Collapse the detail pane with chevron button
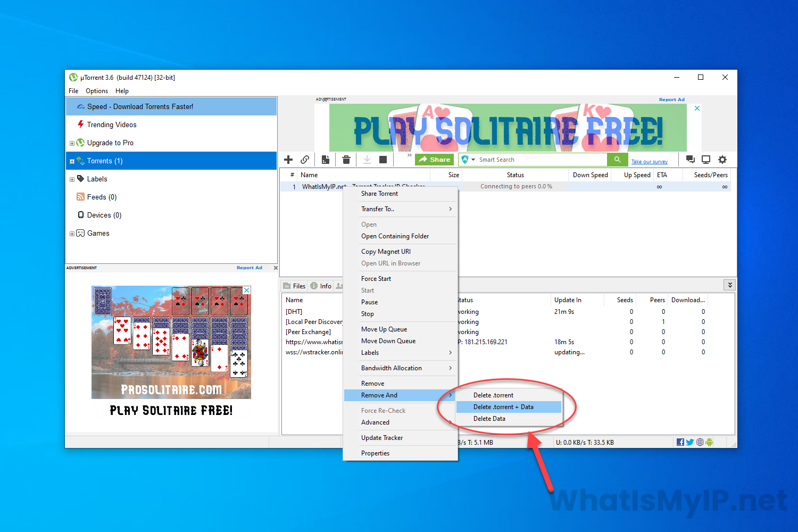This screenshot has width=798, height=532. (730, 285)
